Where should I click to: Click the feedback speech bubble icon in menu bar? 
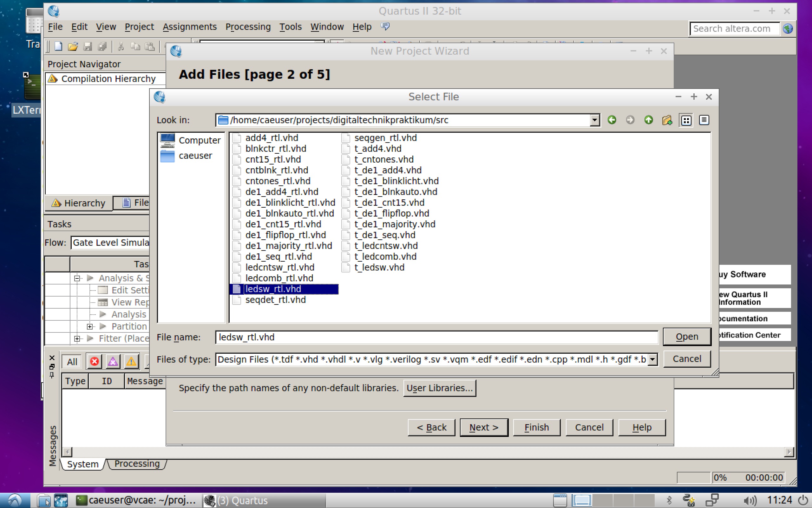pyautogui.click(x=385, y=26)
